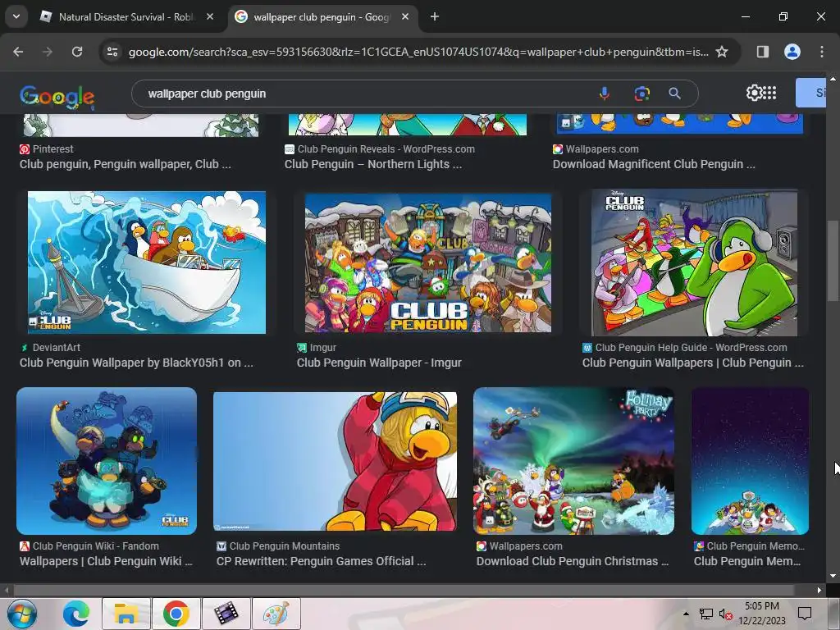Open Paint from the taskbar
Screen dimensions: 840x630
[276, 614]
